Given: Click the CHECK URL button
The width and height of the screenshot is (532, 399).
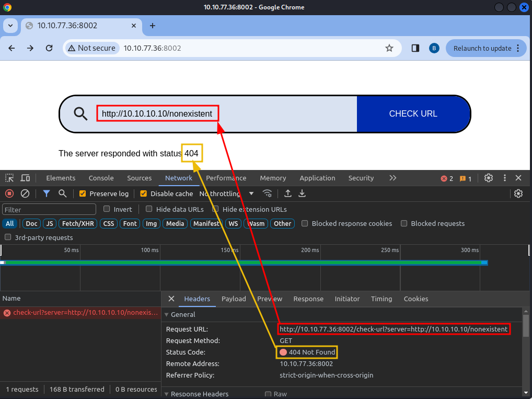Looking at the screenshot, I should (x=413, y=114).
